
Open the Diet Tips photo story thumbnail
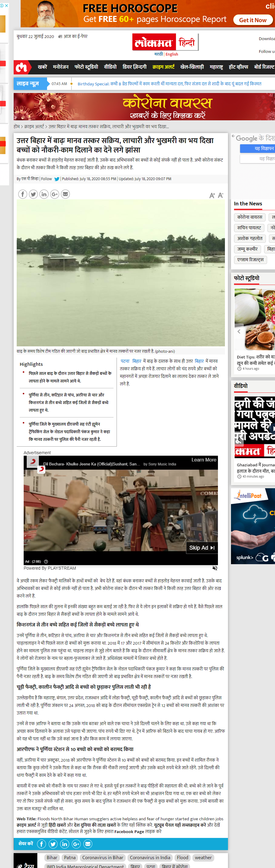pos(255,319)
